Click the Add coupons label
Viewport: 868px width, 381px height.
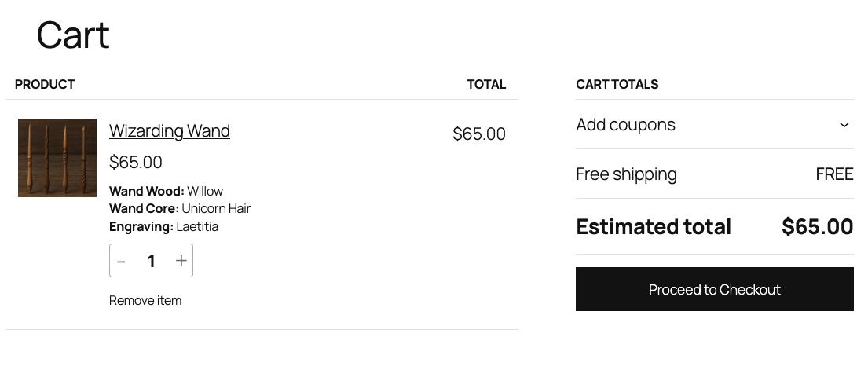tap(625, 125)
